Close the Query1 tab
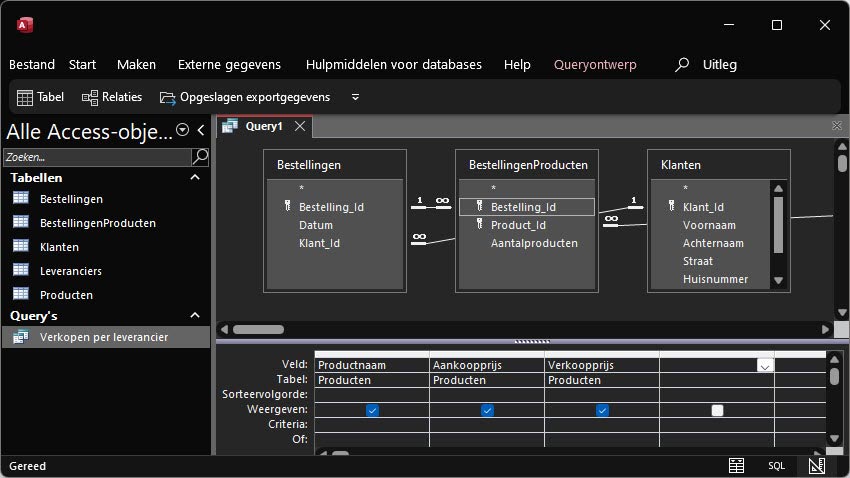Image resolution: width=850 pixels, height=478 pixels. (x=300, y=126)
